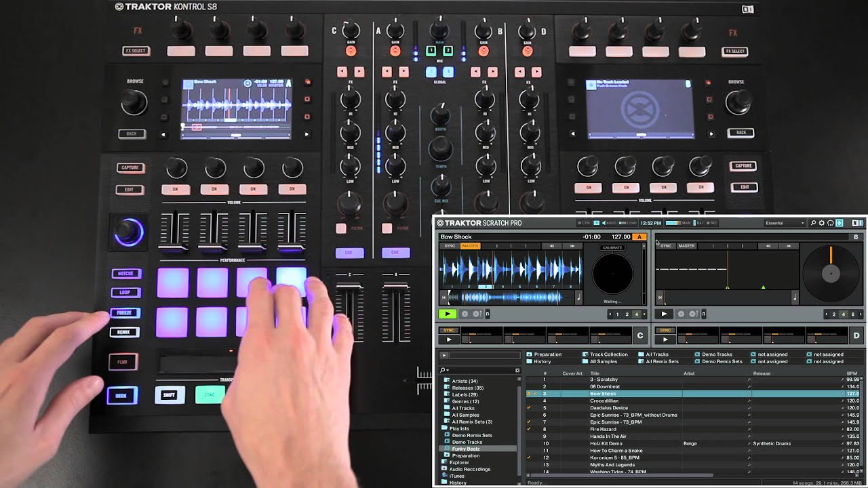
Task: Click the Deck B loop size right arrow
Action: tap(861, 314)
